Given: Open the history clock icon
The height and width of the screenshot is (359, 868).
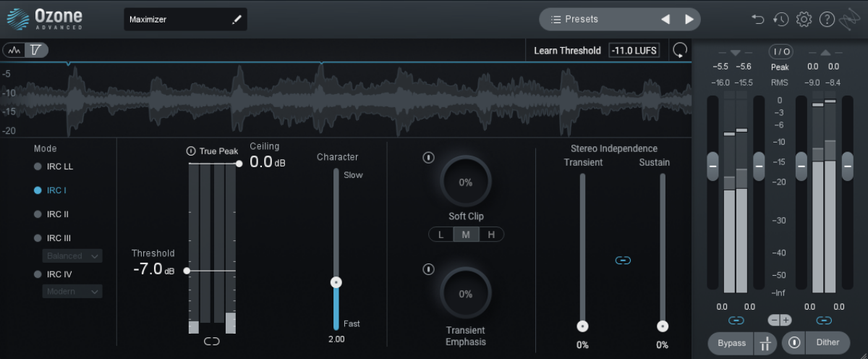Looking at the screenshot, I should (780, 20).
